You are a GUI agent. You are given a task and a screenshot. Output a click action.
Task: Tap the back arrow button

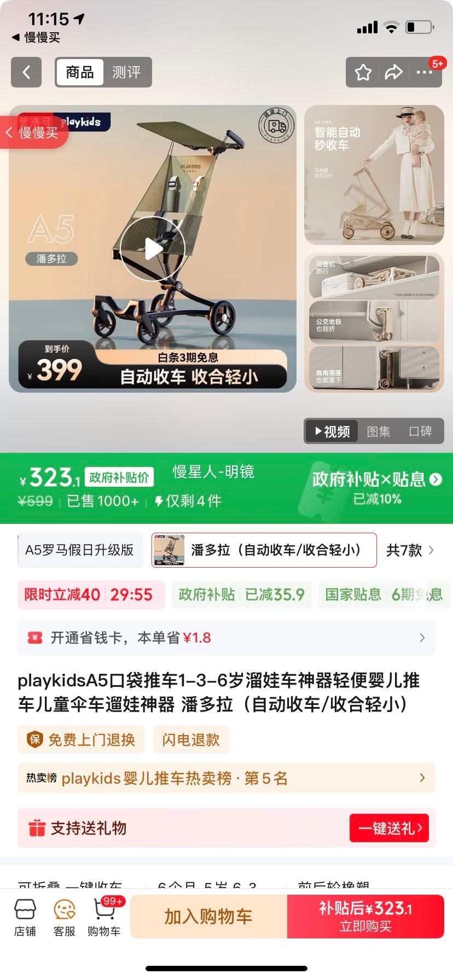click(x=26, y=72)
